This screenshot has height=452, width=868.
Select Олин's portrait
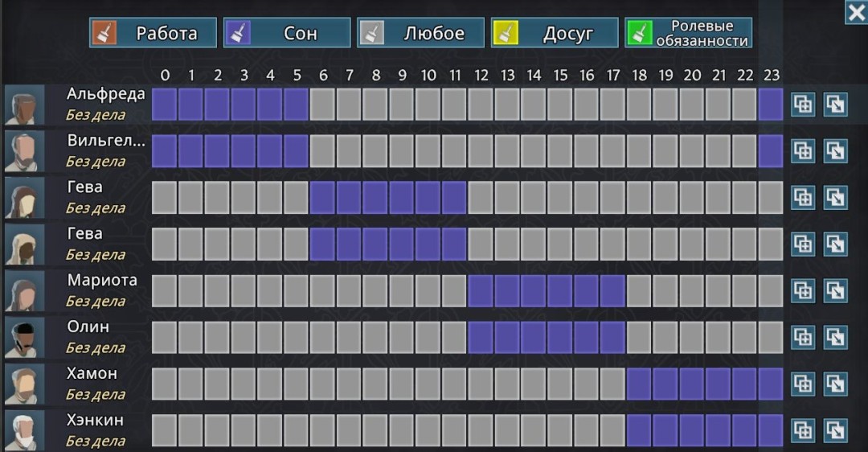(x=24, y=338)
